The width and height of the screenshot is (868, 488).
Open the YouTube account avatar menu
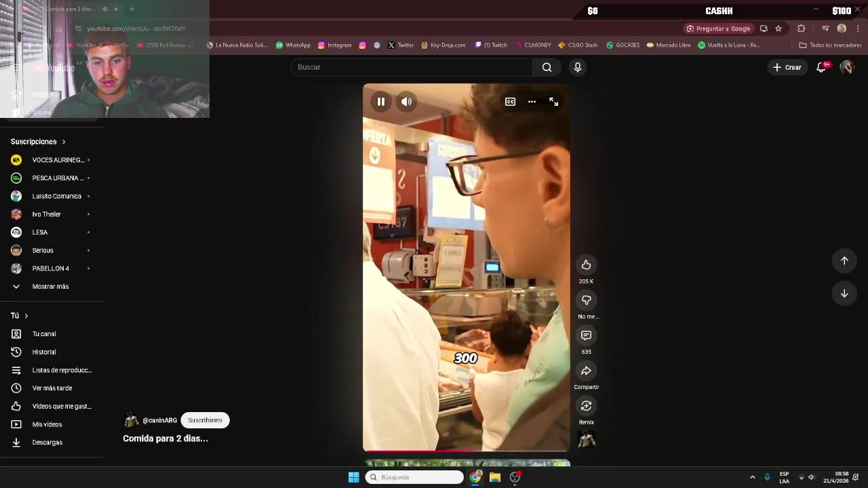846,67
